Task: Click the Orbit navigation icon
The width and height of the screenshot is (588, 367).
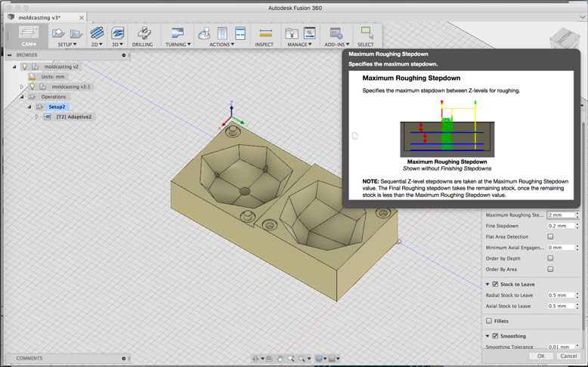Action: (255, 359)
